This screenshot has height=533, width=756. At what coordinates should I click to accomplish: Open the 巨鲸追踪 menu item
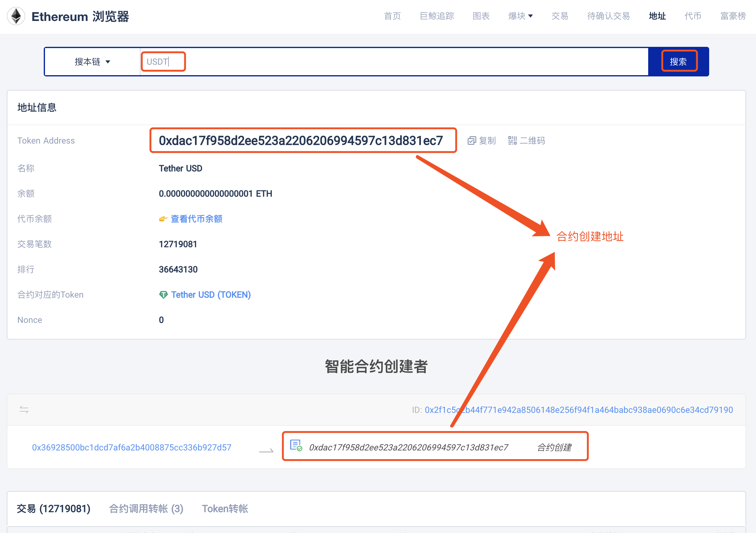tap(437, 16)
